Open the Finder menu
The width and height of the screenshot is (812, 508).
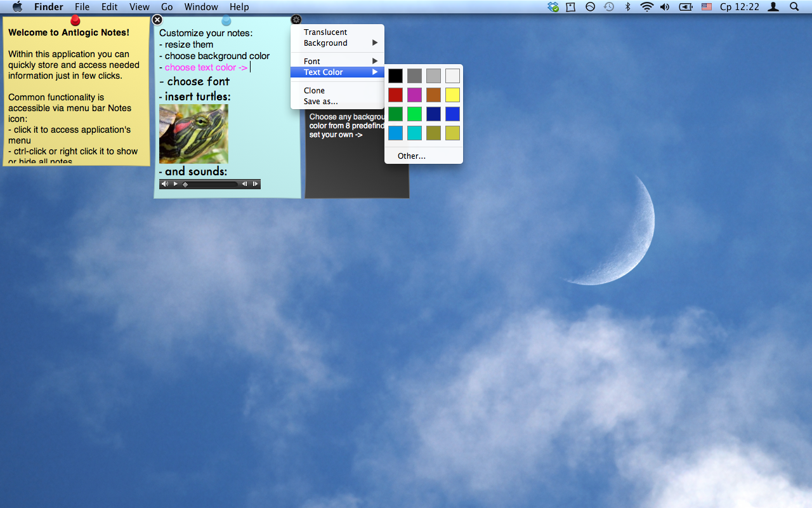[49, 7]
